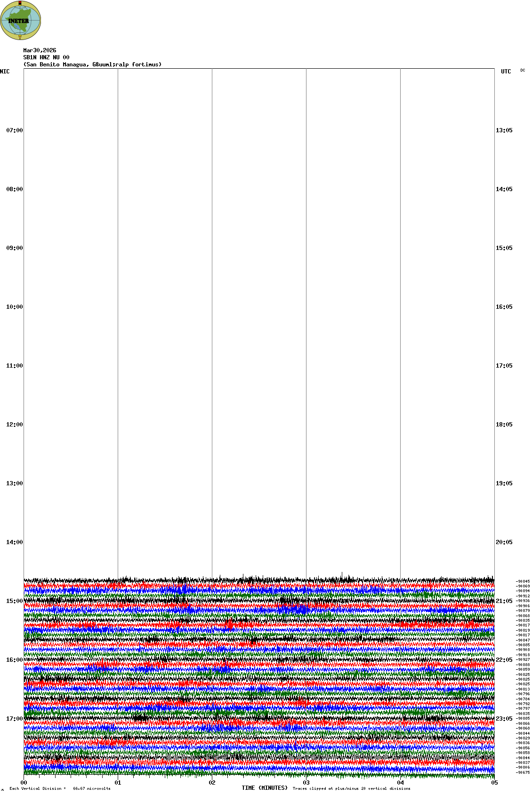Click the small DC label

(x=523, y=71)
